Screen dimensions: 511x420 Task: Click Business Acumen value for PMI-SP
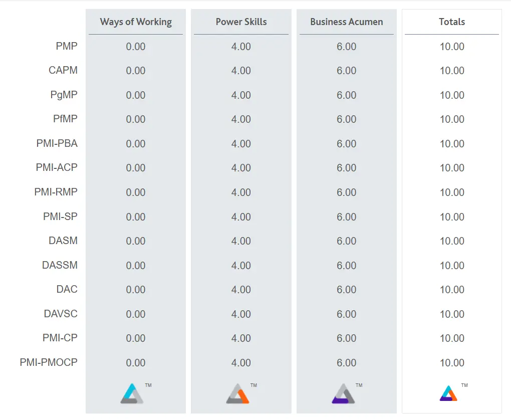(x=347, y=217)
